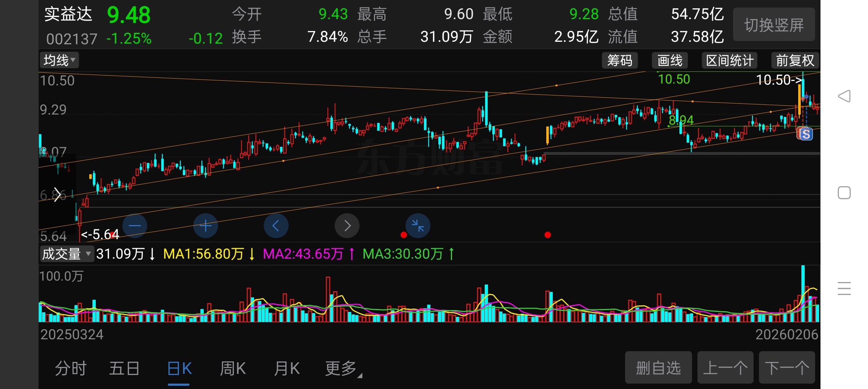Open 均线 indicator dropdown
Screen dimensions: 868x389
[x=59, y=60]
